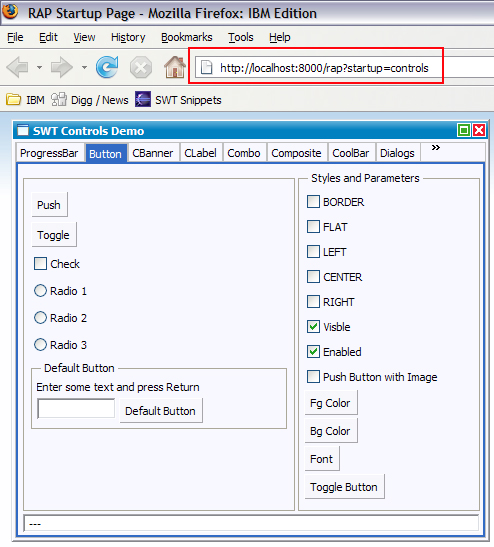Click the Push button
The width and height of the screenshot is (494, 547).
coord(49,204)
